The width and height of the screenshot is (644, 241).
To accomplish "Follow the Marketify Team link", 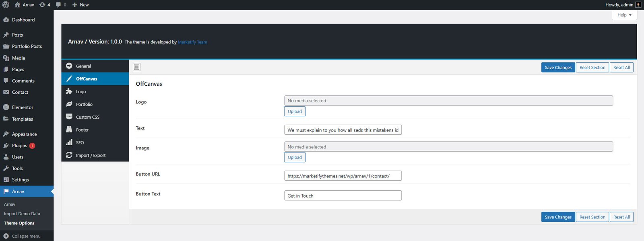I will pos(192,42).
